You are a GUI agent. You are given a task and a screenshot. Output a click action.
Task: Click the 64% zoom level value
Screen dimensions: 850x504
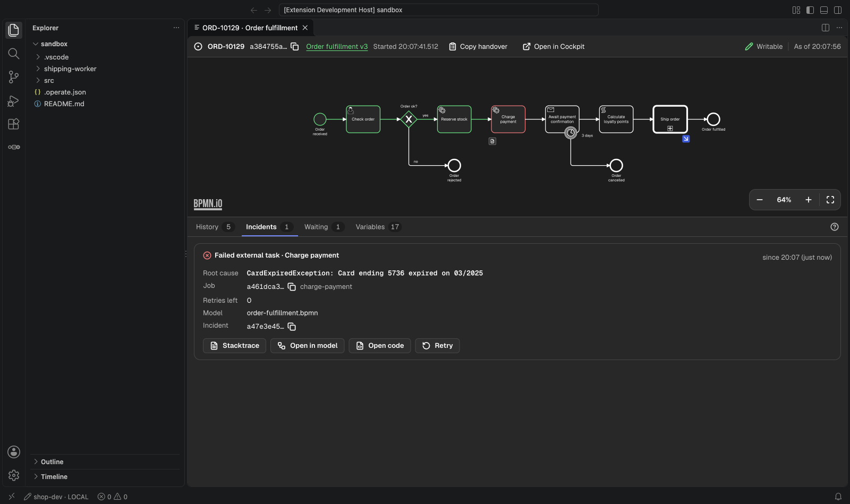(784, 200)
